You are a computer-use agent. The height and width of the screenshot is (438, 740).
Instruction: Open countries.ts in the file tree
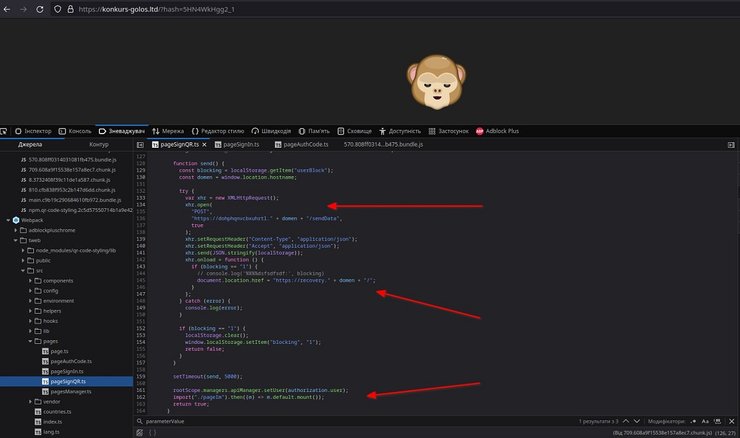53,412
